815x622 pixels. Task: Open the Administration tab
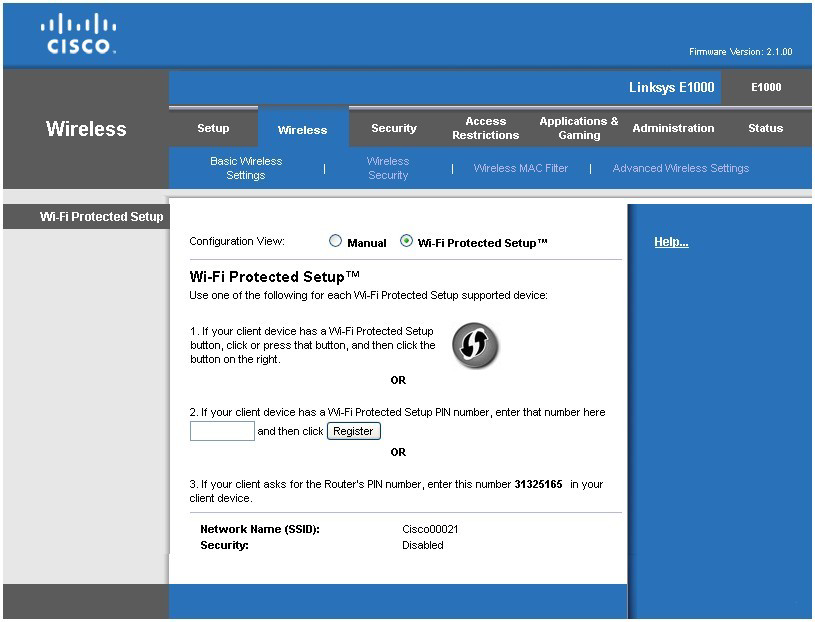pos(673,128)
